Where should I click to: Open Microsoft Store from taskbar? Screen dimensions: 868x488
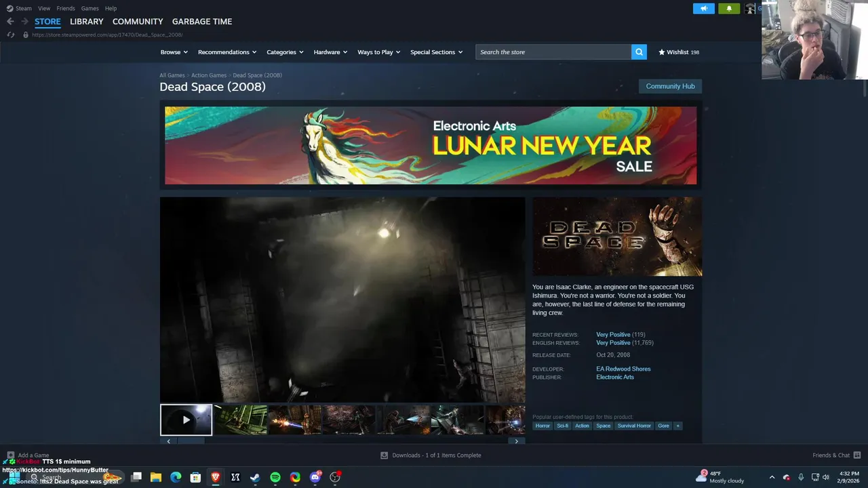click(x=195, y=477)
